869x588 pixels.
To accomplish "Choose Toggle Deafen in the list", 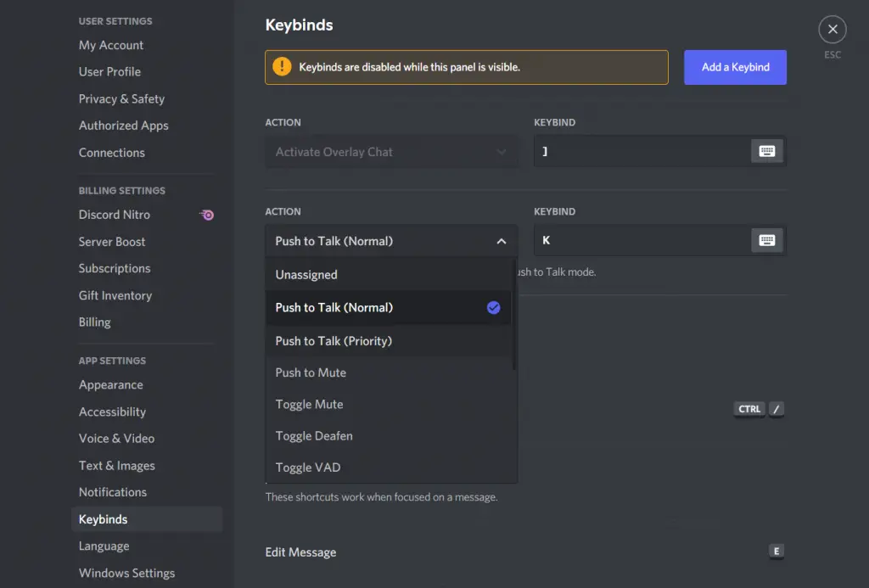I will click(314, 436).
